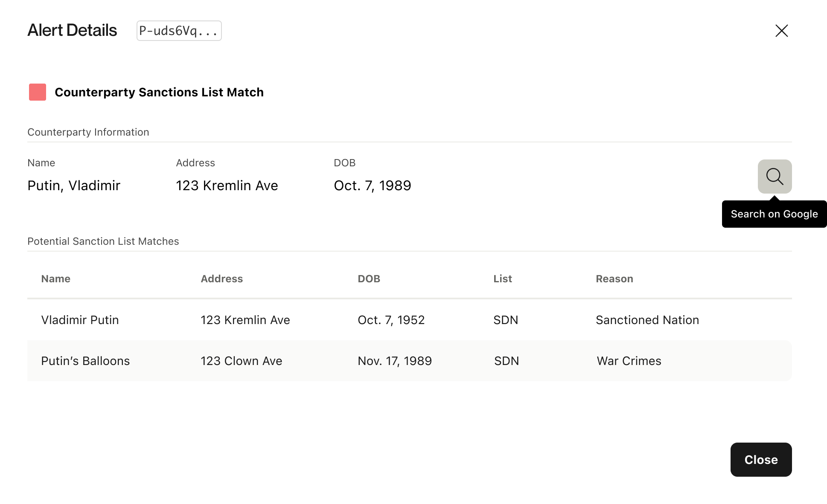Screen dimensions: 827x504
Task: Click the DOB column header in table
Action: coord(369,278)
